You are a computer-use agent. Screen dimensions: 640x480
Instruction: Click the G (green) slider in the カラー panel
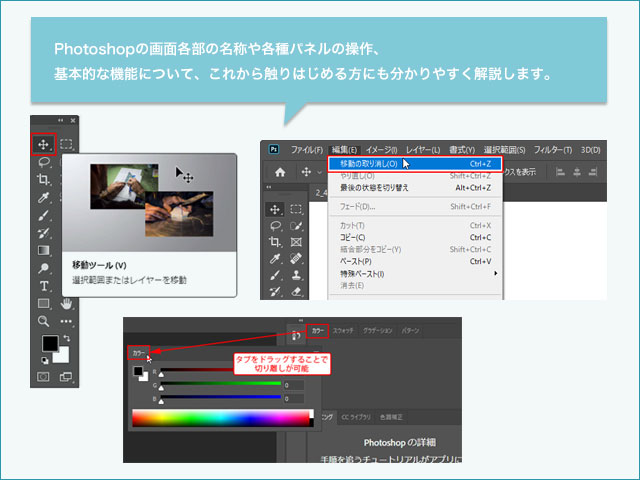220,384
